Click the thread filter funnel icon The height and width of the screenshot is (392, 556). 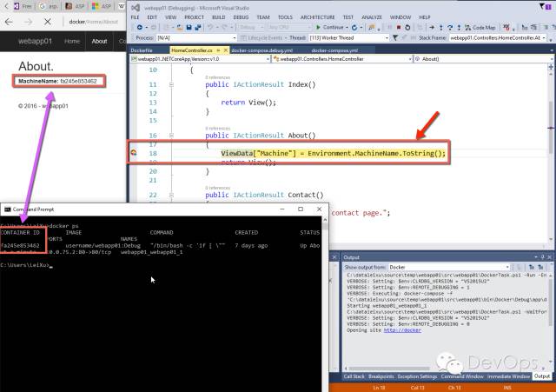coord(395,37)
